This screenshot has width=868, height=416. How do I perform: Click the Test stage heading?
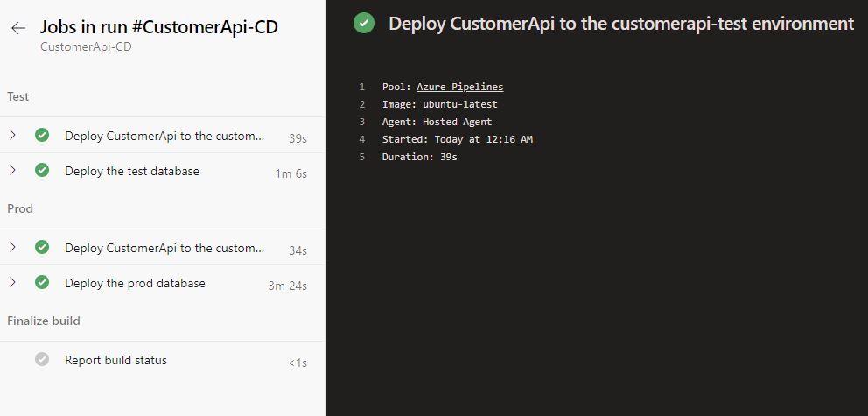tap(18, 96)
